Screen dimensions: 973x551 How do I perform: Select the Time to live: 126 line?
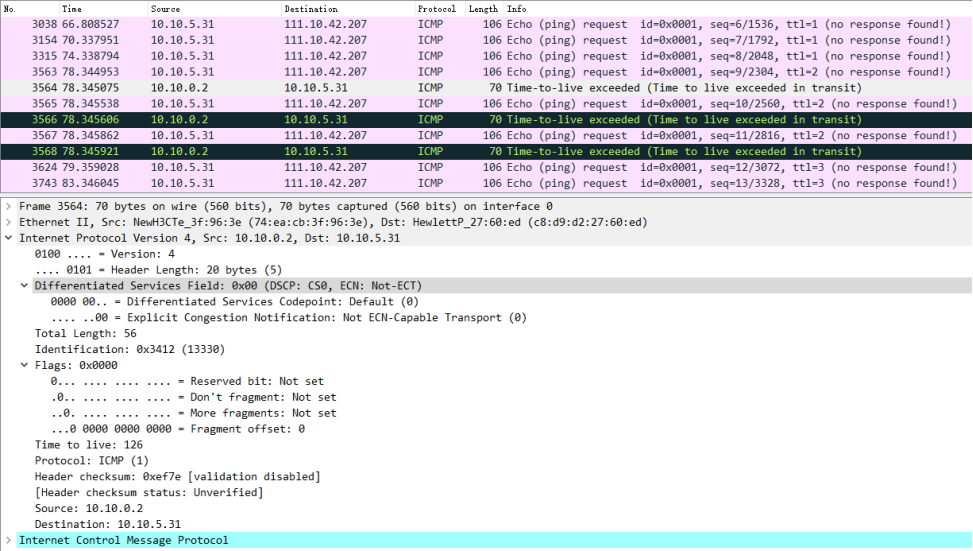[89, 445]
